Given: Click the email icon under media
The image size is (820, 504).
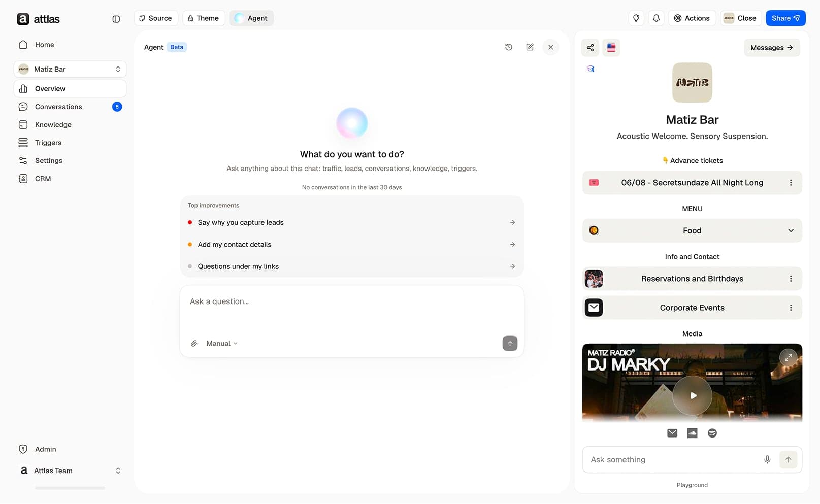Looking at the screenshot, I should (x=672, y=433).
